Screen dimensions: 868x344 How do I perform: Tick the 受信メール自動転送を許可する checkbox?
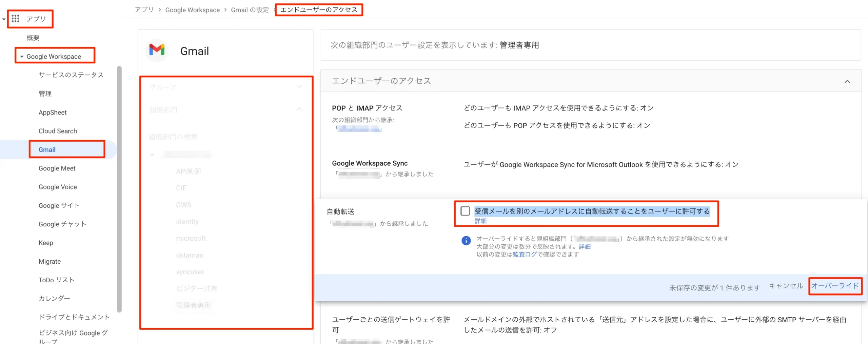tap(465, 211)
